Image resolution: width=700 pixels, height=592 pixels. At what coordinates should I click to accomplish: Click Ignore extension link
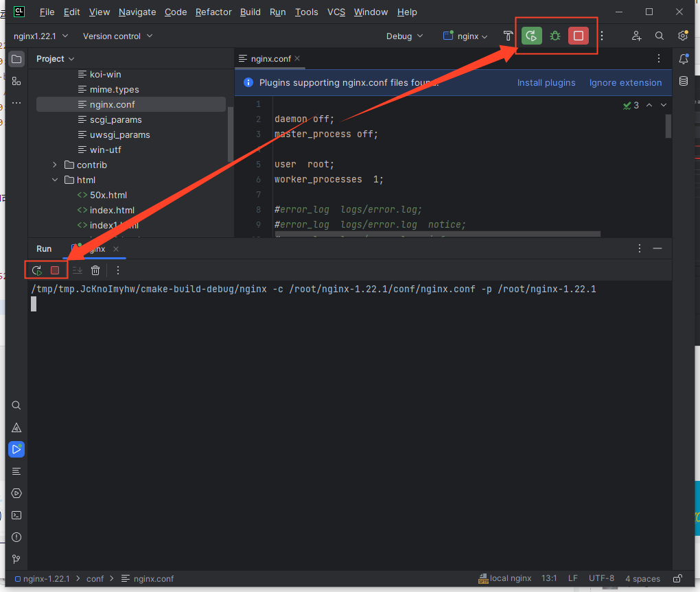(x=625, y=82)
